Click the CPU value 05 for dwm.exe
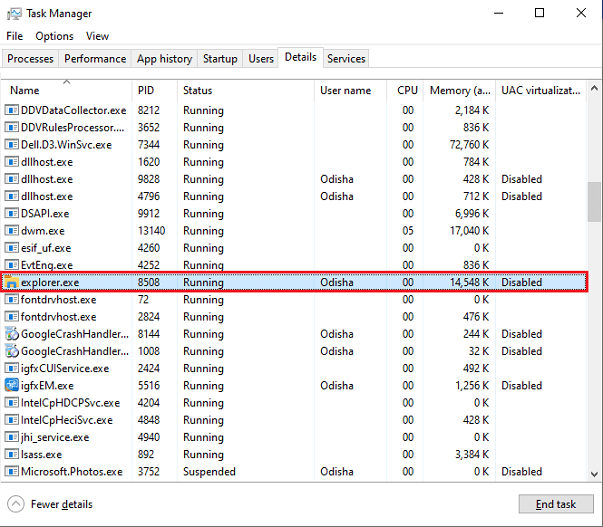This screenshot has height=527, width=603. pos(408,231)
